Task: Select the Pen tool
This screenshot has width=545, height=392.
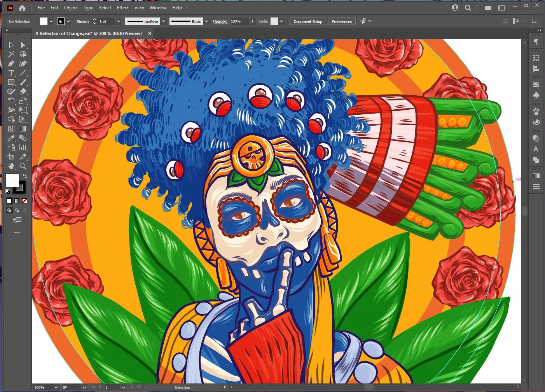Action: coord(11,64)
